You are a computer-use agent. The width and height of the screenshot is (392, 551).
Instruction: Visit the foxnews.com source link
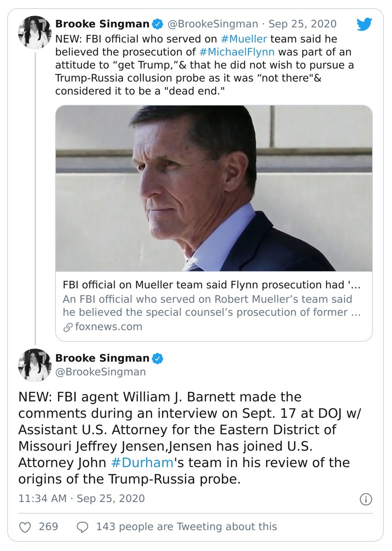tap(108, 326)
